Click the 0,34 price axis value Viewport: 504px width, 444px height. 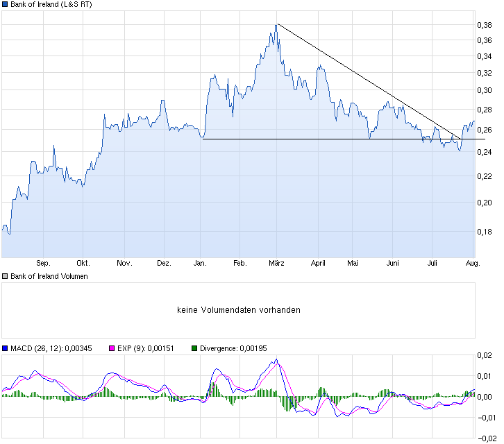click(485, 57)
